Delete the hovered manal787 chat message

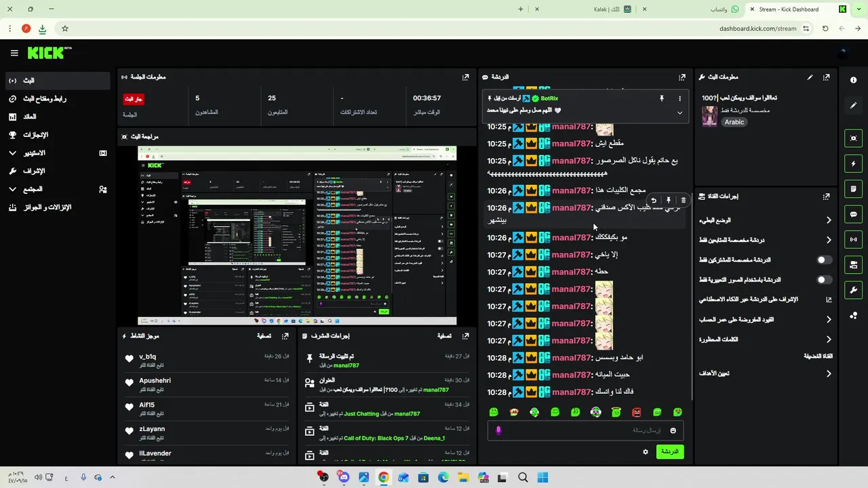[x=683, y=201]
